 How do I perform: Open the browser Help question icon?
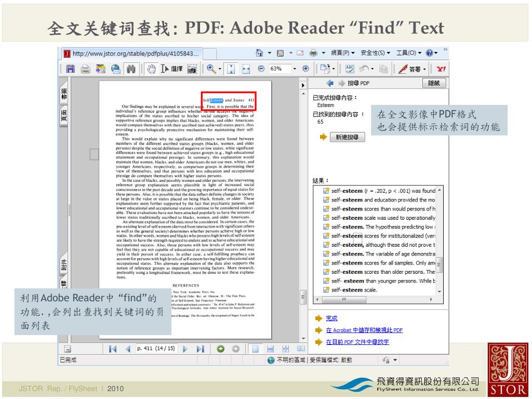pos(430,53)
